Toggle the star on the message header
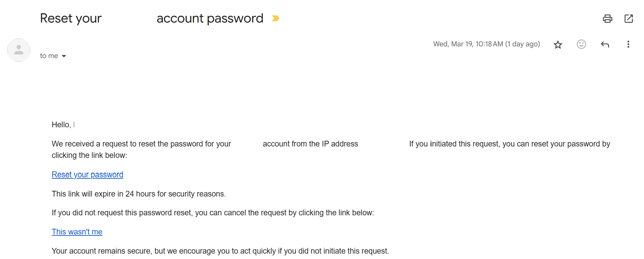 click(558, 44)
